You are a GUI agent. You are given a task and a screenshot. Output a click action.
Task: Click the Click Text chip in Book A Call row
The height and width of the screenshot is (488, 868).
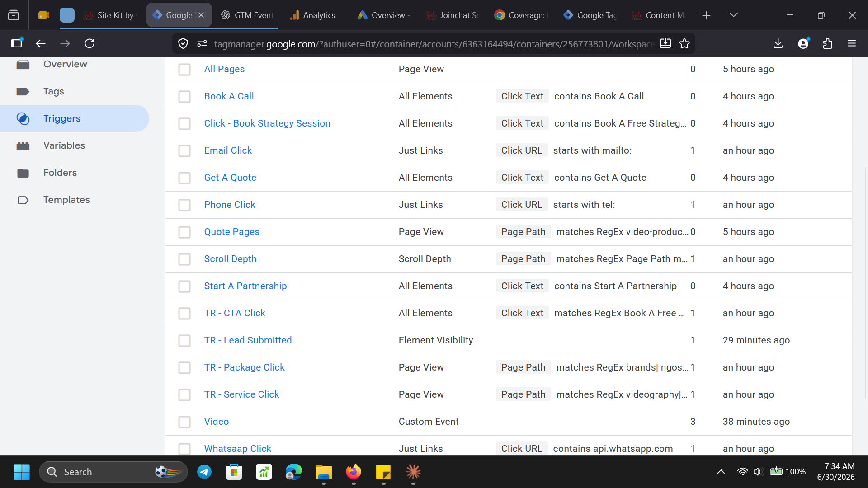[522, 96]
